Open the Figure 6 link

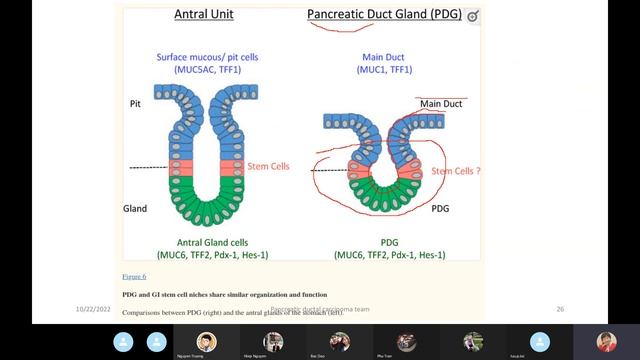tap(134, 277)
